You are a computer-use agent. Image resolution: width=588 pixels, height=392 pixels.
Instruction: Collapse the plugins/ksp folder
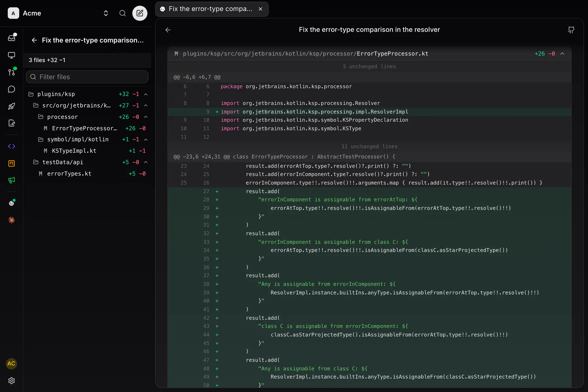(146, 94)
